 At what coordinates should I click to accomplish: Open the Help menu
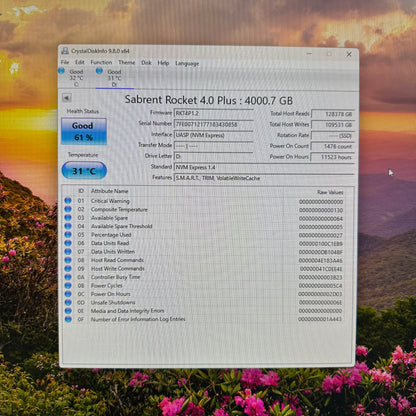(163, 63)
